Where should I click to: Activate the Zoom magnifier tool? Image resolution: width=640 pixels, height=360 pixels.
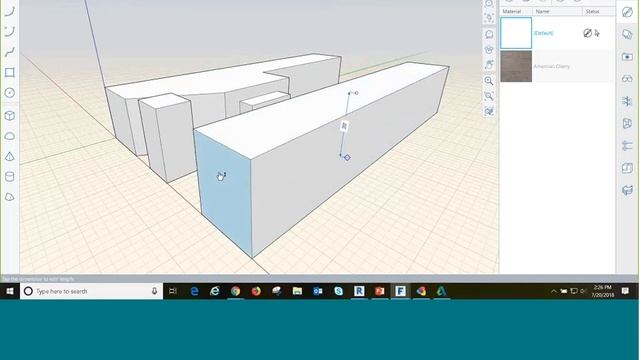tap(489, 81)
